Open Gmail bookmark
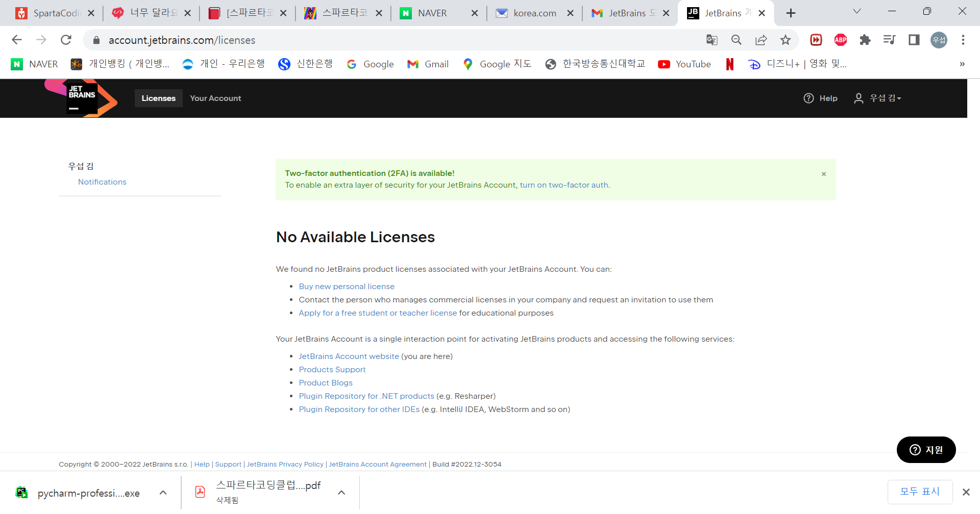The width and height of the screenshot is (980, 514). tap(428, 64)
